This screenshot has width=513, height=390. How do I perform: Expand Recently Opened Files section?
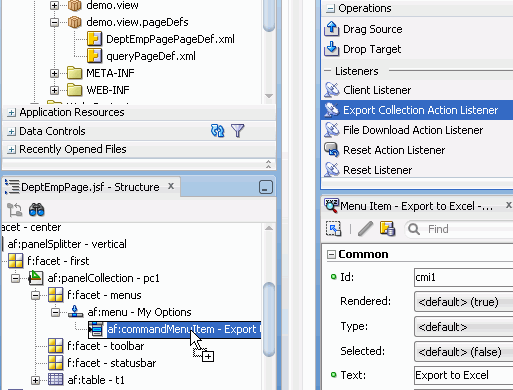[11, 149]
